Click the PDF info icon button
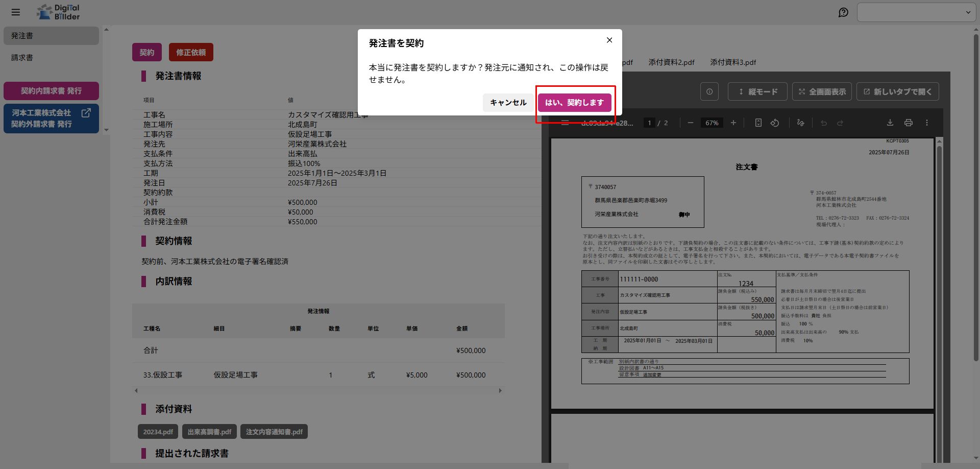Viewport: 980px width, 469px height. [709, 92]
